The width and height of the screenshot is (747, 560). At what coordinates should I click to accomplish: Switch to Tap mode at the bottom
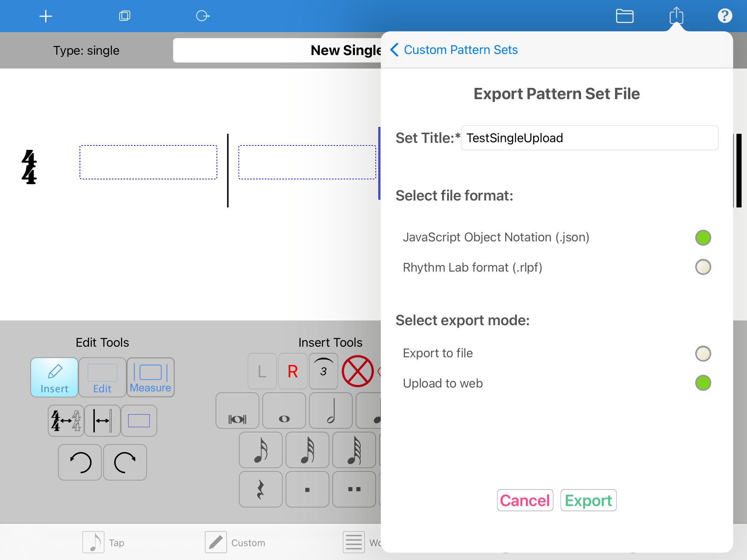103,542
